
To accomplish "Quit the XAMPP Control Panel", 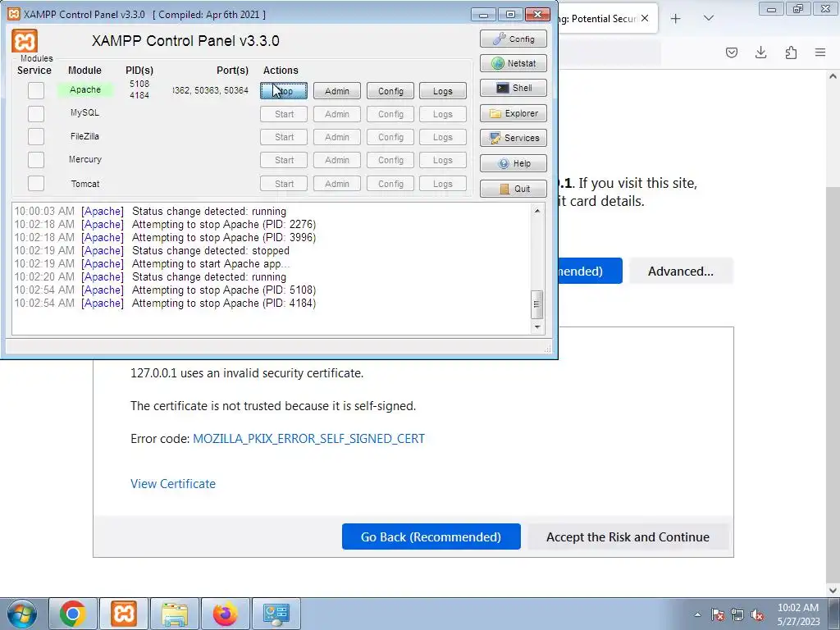I will pos(514,189).
